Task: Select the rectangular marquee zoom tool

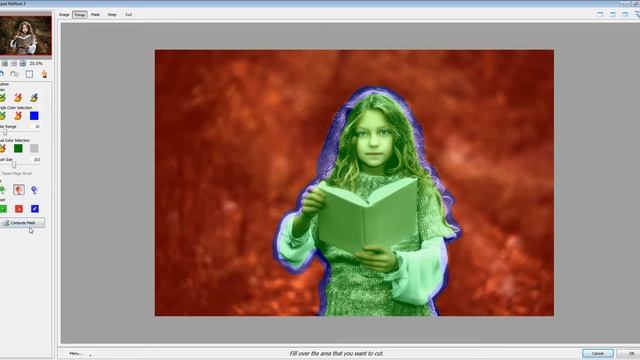Action: tap(29, 74)
